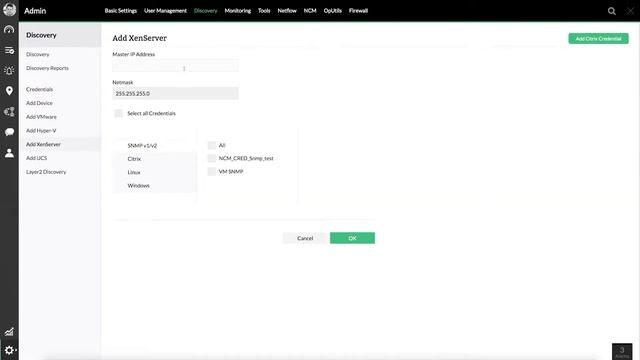
Task: Open Discovery Reports link
Action: pos(47,68)
